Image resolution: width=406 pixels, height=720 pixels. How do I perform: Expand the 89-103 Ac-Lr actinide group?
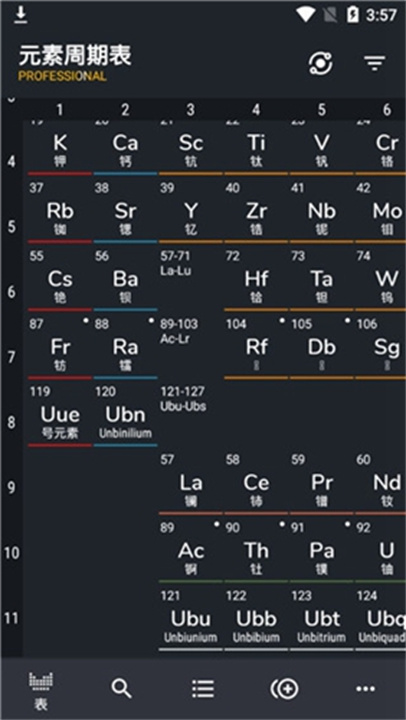[x=191, y=348]
